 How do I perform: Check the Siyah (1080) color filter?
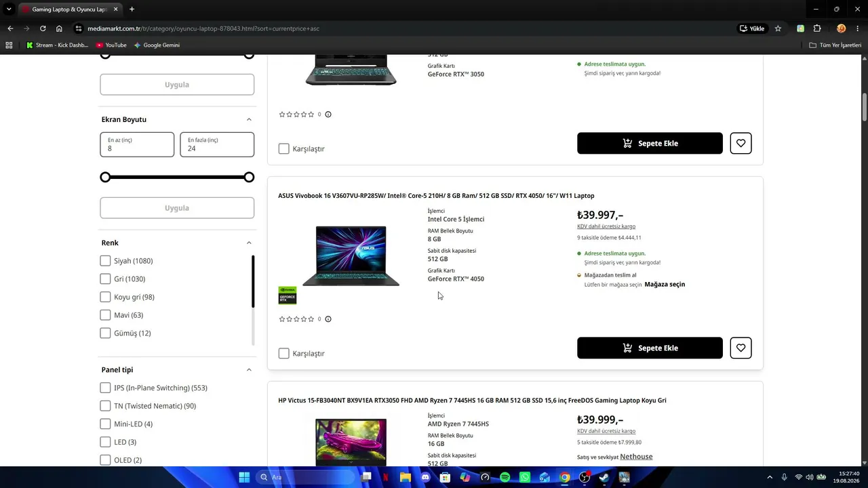click(x=105, y=261)
